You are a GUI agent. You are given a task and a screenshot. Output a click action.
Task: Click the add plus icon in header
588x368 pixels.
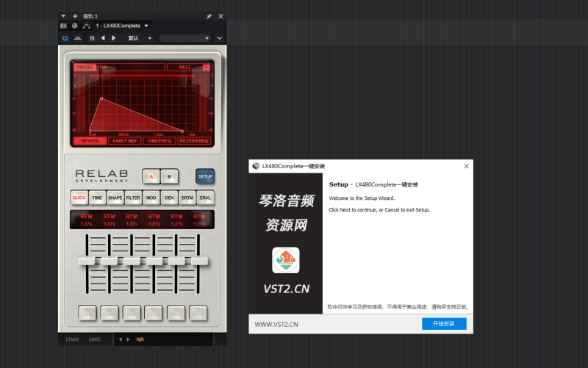tap(75, 15)
